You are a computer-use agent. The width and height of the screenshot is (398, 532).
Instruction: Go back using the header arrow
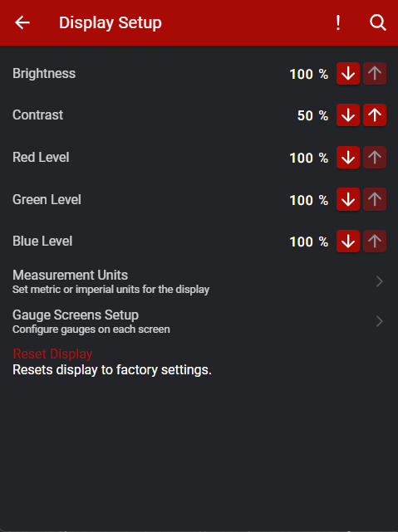[22, 22]
